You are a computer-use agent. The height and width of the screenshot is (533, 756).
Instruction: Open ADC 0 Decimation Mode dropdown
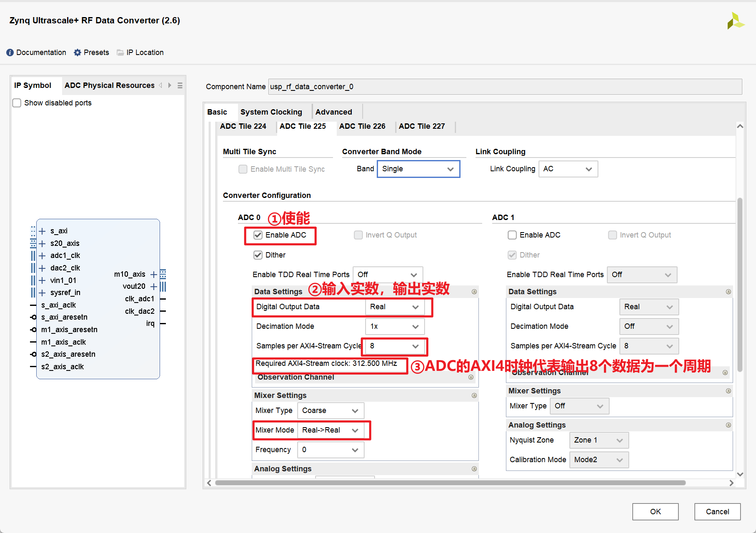click(x=395, y=327)
